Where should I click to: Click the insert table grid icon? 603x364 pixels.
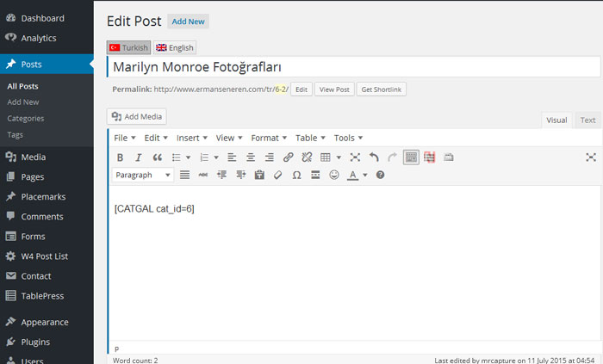click(x=326, y=157)
